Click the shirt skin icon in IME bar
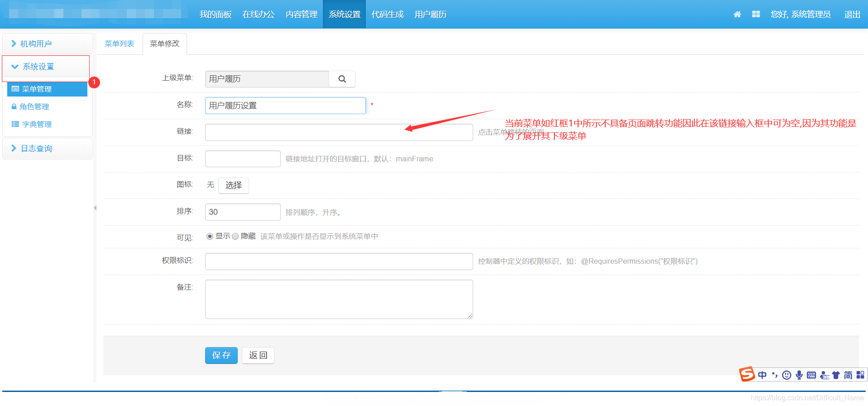Image resolution: width=868 pixels, height=406 pixels. click(836, 375)
